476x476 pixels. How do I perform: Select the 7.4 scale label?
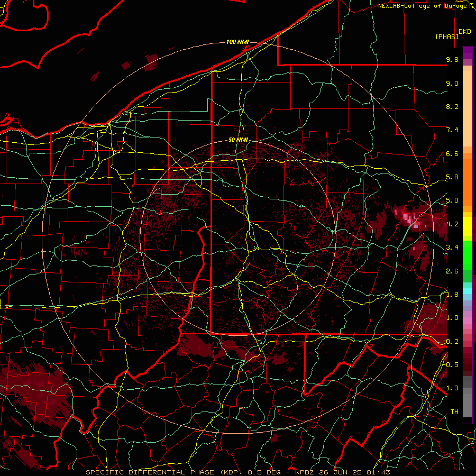click(452, 130)
